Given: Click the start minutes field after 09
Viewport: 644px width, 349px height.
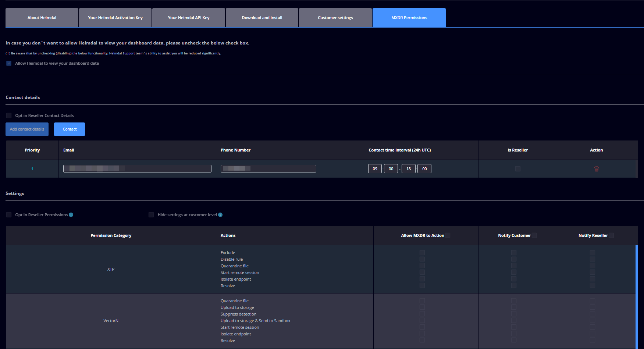Looking at the screenshot, I should (391, 169).
